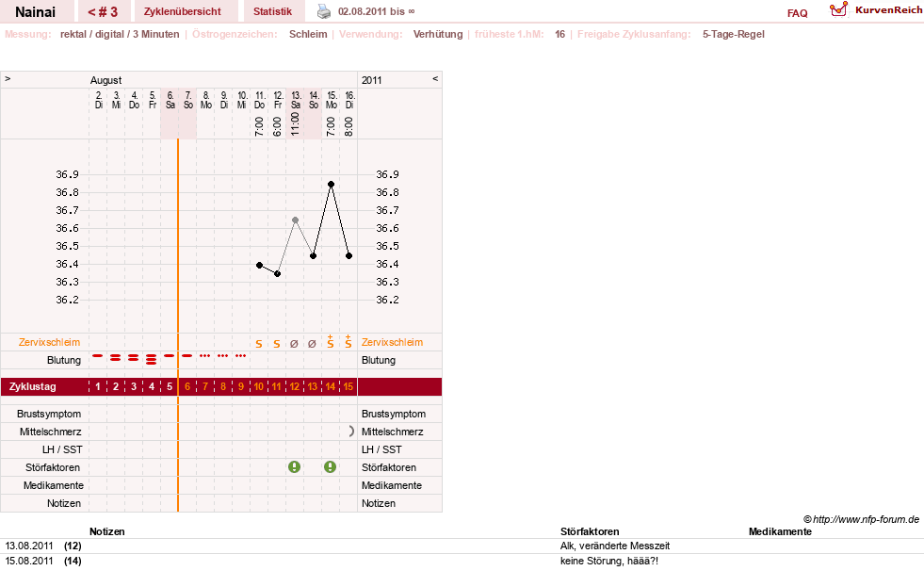924x587 pixels.
Task: Click the heavy bleeding mark on cycle day 4
Action: 152,359
